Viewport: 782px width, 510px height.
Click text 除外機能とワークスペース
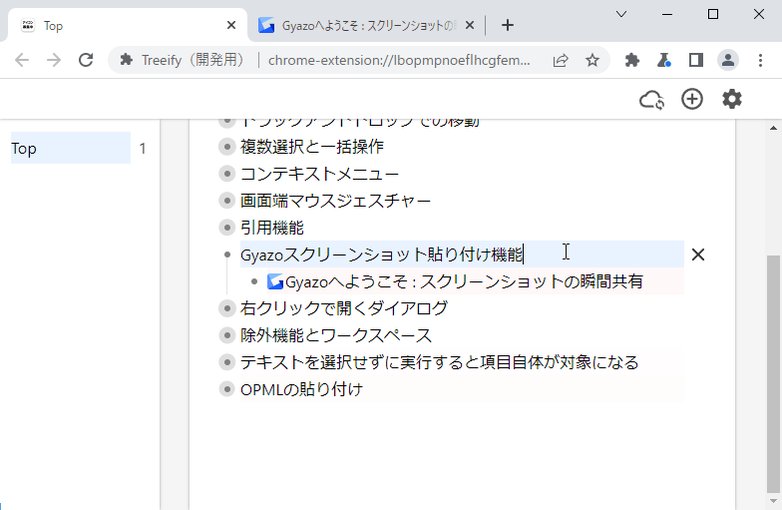pyautogui.click(x=336, y=335)
